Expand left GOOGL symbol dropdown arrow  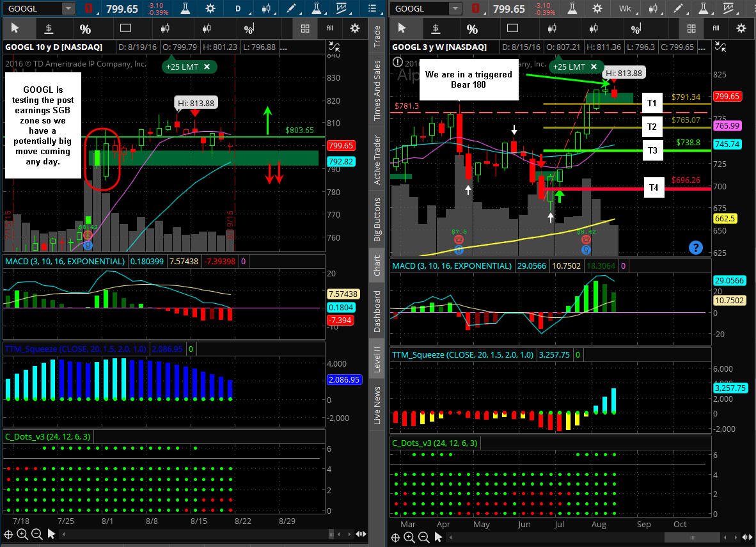[68, 8]
